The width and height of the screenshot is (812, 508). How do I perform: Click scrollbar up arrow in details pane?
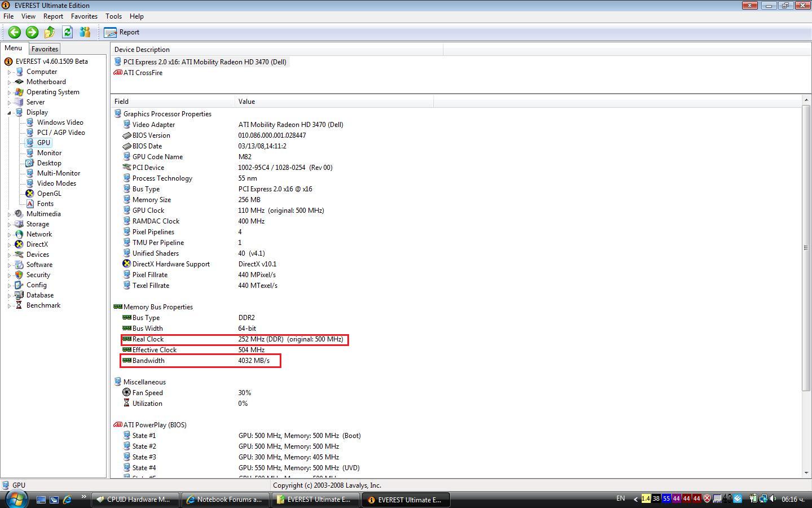point(806,100)
